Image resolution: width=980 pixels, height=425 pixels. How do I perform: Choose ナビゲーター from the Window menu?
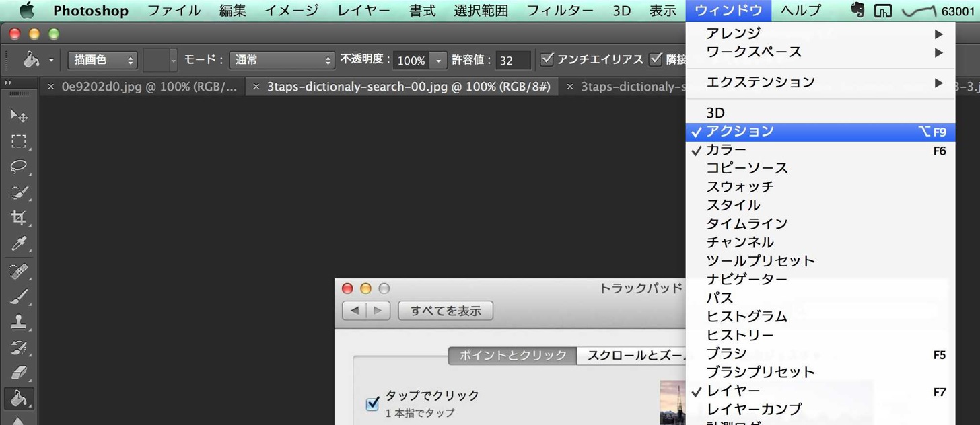(820, 280)
